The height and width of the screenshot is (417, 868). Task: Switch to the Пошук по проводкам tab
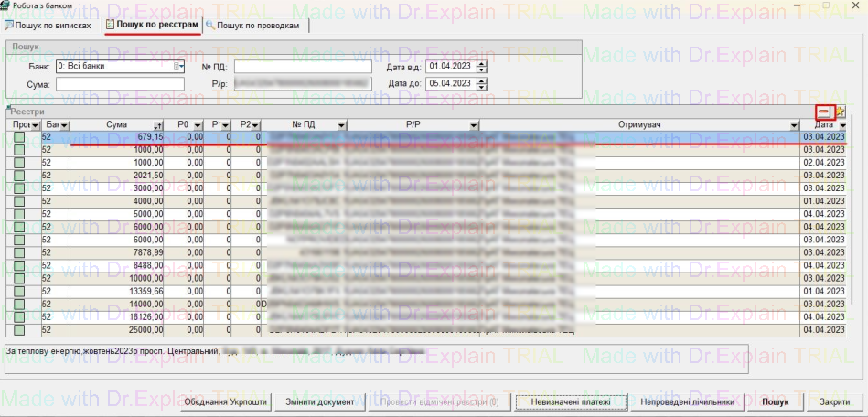pyautogui.click(x=257, y=25)
